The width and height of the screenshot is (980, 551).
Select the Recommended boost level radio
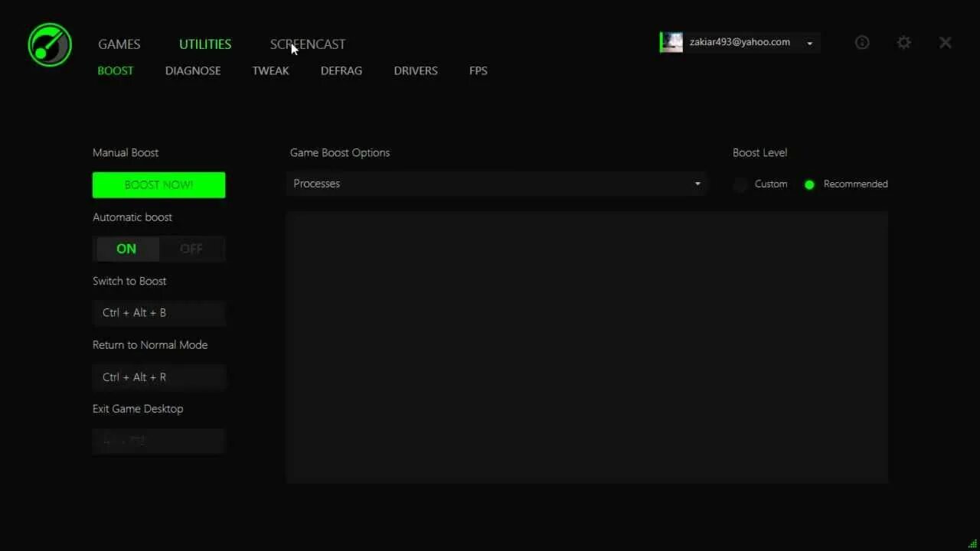point(809,184)
